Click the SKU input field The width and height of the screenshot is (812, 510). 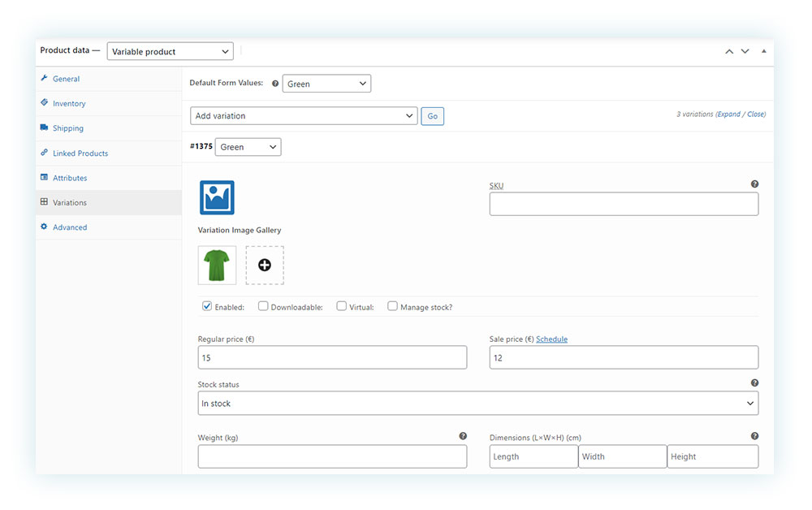624,204
